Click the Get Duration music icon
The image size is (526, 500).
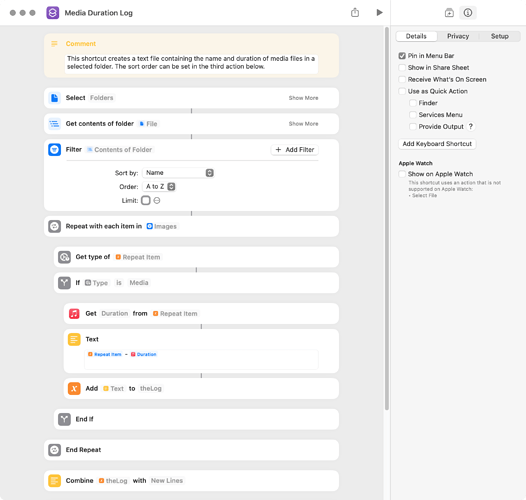[x=74, y=313]
